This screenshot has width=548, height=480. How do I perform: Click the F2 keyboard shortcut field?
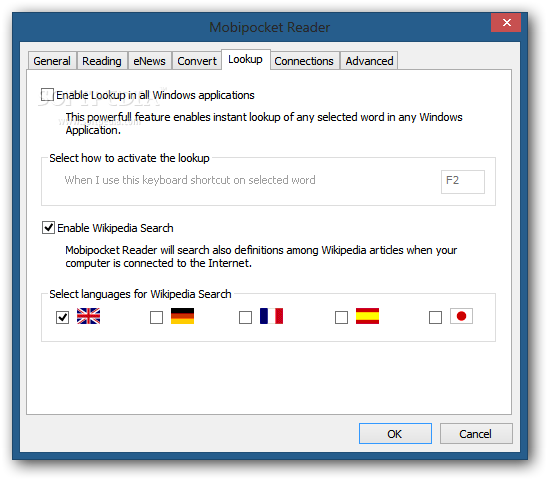pyautogui.click(x=463, y=182)
